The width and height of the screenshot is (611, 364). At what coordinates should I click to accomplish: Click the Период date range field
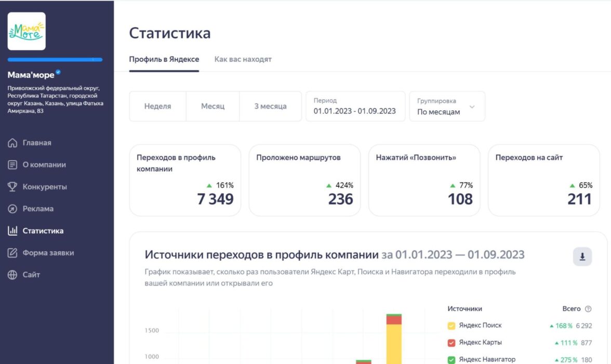(x=355, y=106)
